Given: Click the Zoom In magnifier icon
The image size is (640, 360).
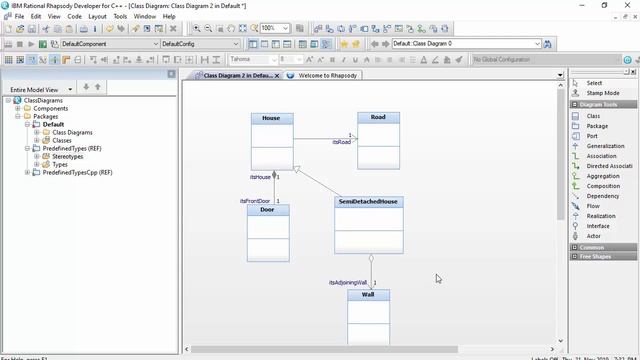Looking at the screenshot, I should (x=197, y=28).
